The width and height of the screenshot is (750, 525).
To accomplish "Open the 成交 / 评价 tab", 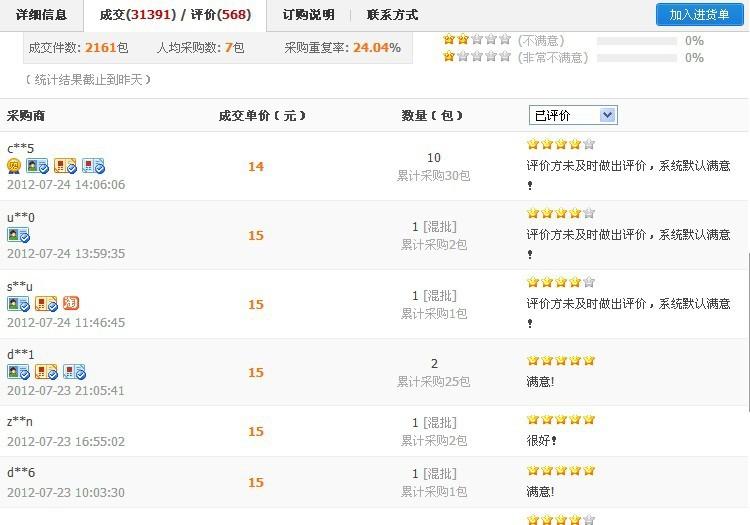I will coord(175,15).
